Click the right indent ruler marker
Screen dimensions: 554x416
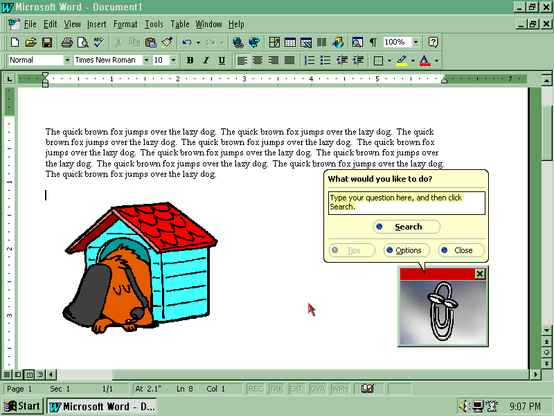point(444,80)
